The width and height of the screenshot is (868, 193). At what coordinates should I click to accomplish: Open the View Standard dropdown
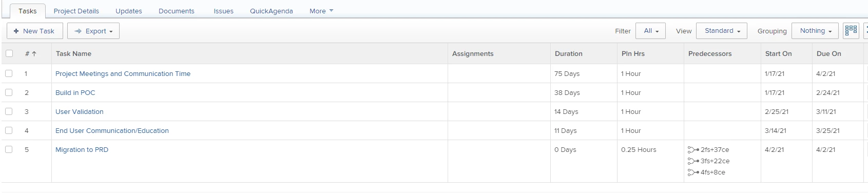point(722,31)
